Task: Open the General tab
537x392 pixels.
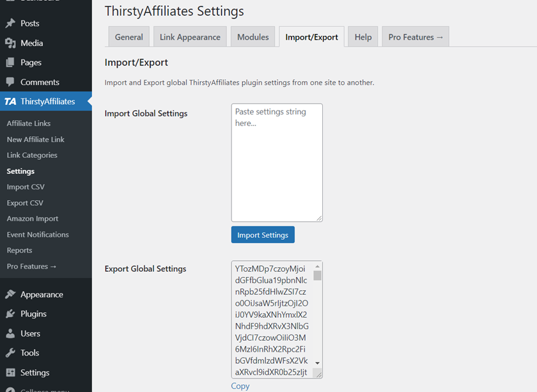Action: [x=128, y=36]
